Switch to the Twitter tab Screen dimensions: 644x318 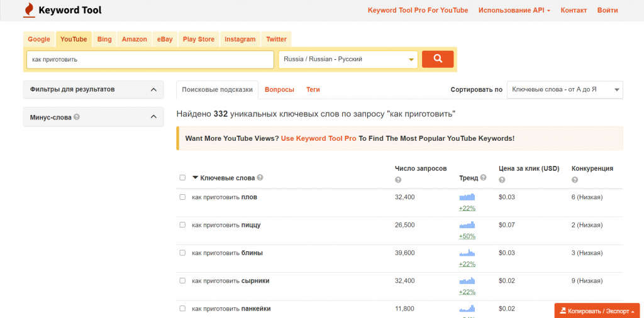point(276,40)
